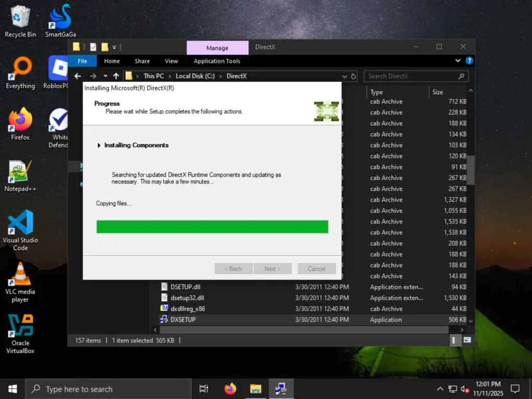Open recent locations dropdown arrow
Image resolution: width=532 pixels, height=399 pixels.
[105, 76]
